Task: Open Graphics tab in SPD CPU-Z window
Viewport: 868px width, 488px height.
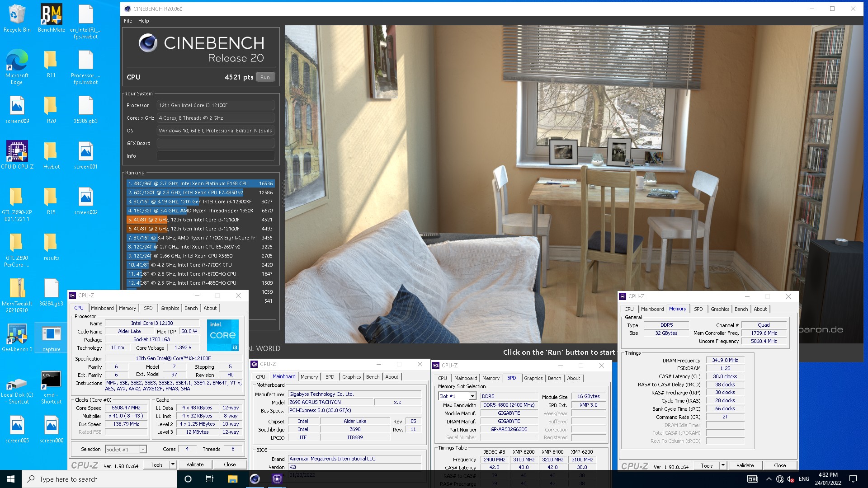Action: (x=533, y=378)
